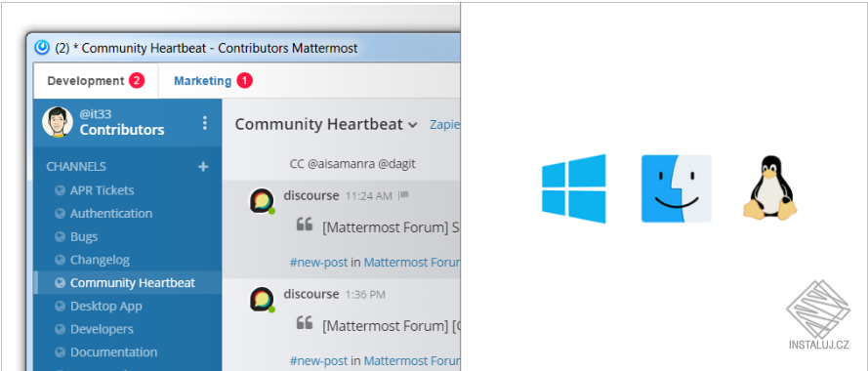
Task: Click the Contributors team name
Action: pos(122,130)
